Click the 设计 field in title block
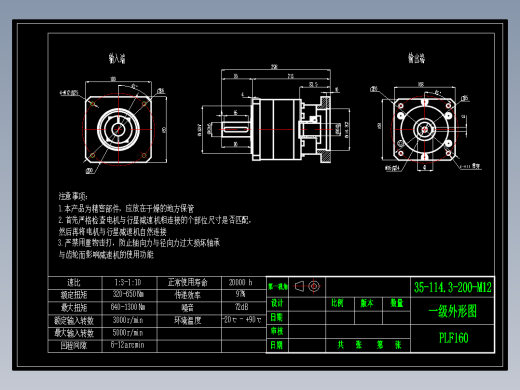The width and height of the screenshot is (520, 390). coord(277,303)
